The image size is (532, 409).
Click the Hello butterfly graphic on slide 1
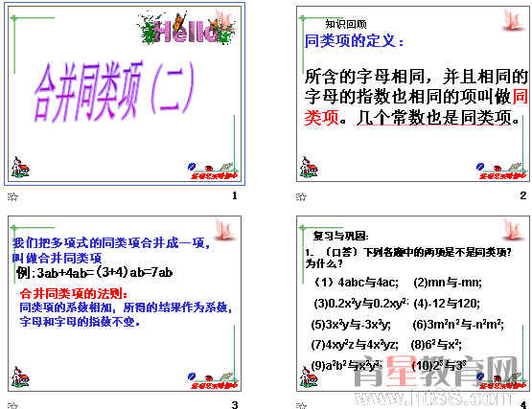click(x=187, y=27)
